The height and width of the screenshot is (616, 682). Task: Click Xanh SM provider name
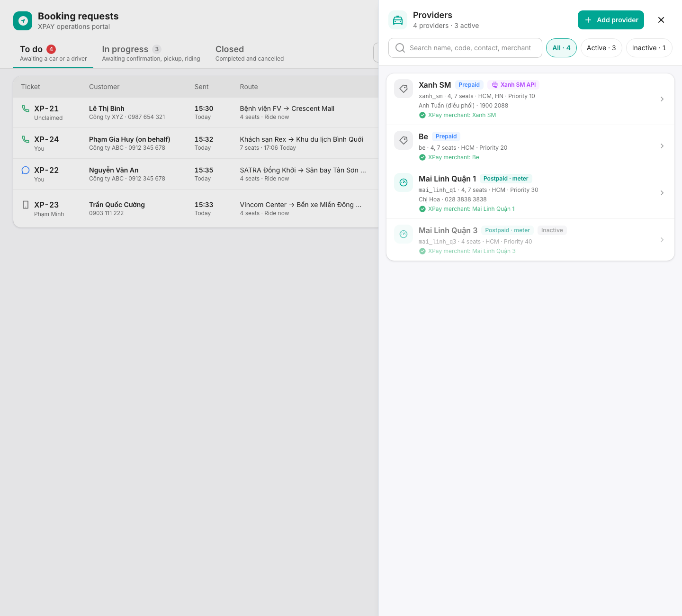click(435, 85)
